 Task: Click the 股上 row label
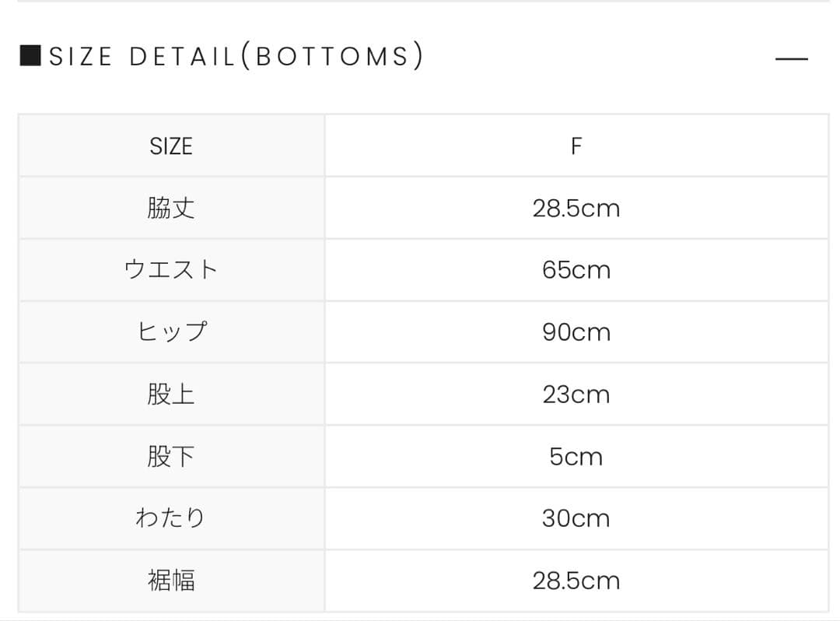tap(171, 395)
